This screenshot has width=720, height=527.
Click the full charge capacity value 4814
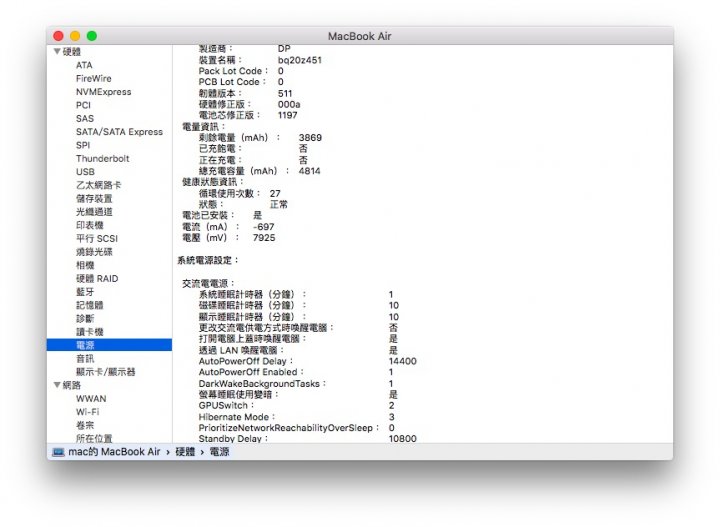309,171
